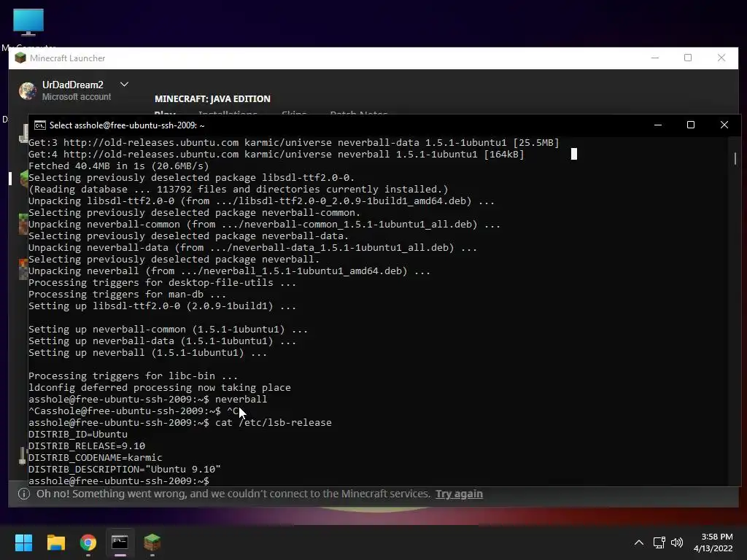Screen dimensions: 747x560
Task: Click the last terminal prompt line
Action: click(x=119, y=481)
